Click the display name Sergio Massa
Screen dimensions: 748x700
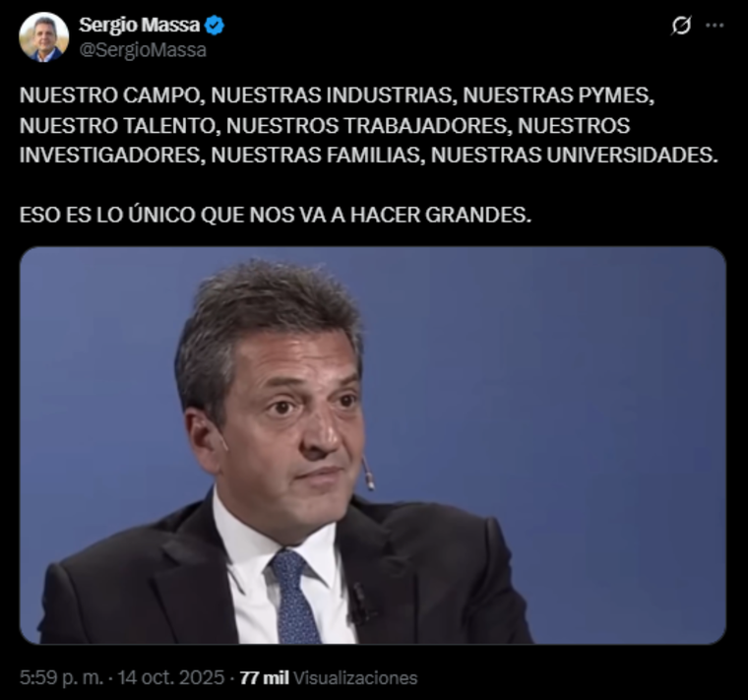click(140, 25)
